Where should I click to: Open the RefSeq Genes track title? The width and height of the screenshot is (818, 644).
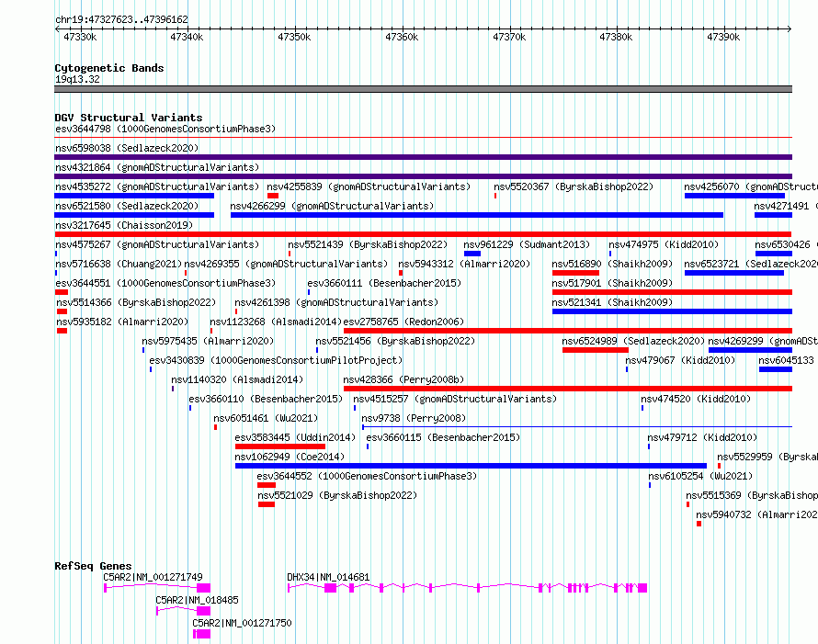click(x=93, y=566)
